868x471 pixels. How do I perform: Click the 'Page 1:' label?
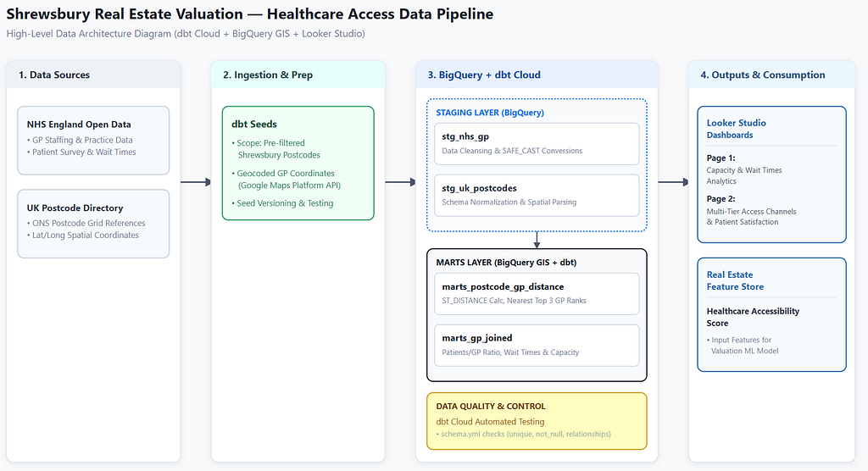point(721,158)
